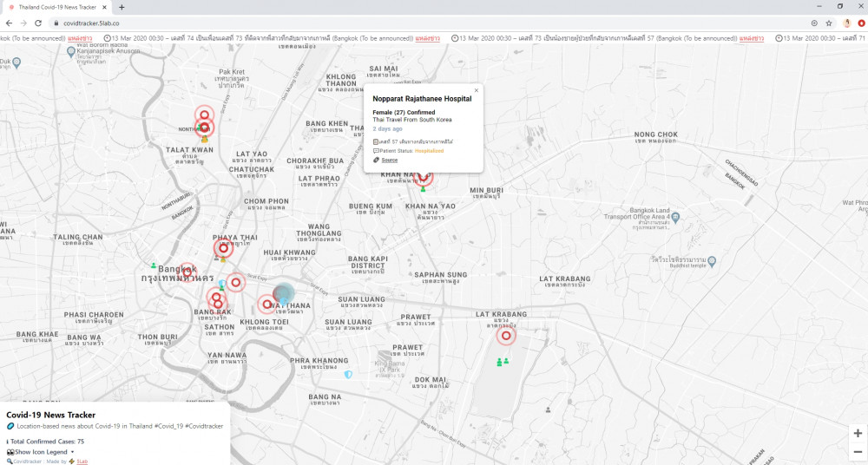The image size is (868, 465).
Task: Click the Taling Chan district label
Action: 78,239
